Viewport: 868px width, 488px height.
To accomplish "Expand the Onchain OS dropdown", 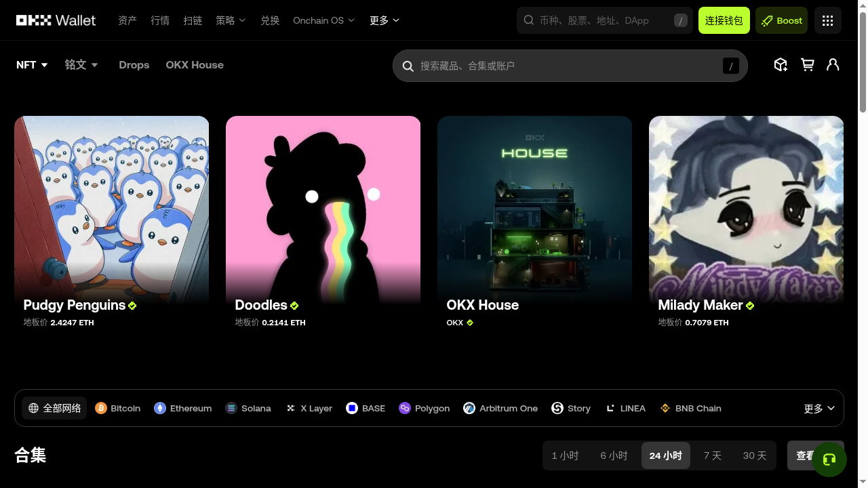I will [x=323, y=20].
